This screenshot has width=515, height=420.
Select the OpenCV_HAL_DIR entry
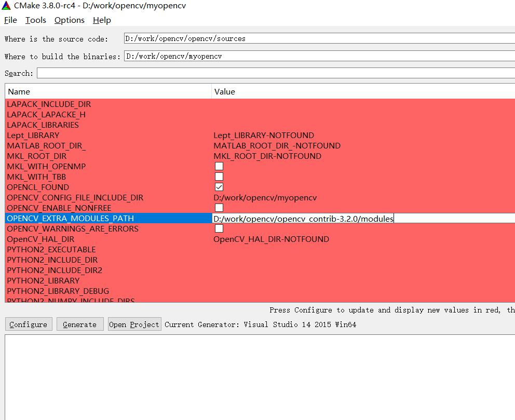click(40, 239)
